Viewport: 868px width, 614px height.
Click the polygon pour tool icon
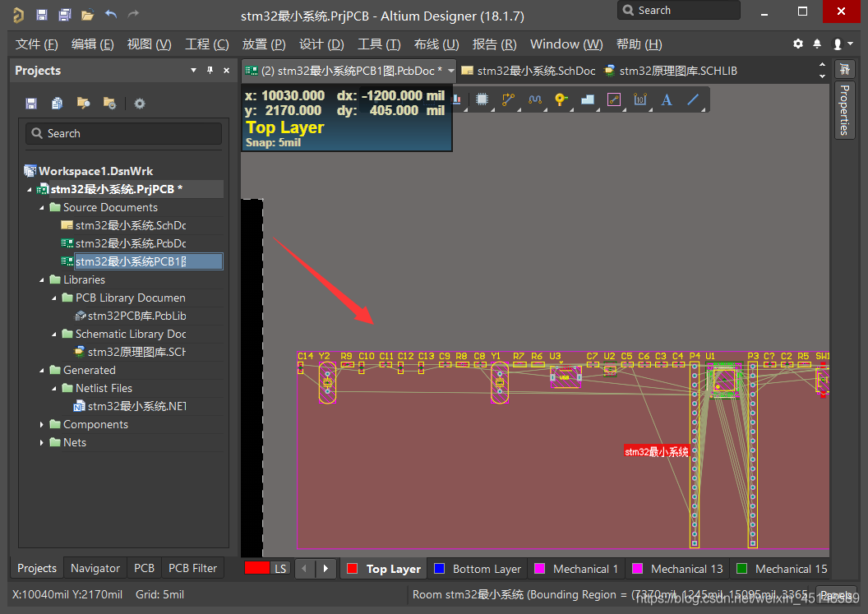[x=587, y=99]
